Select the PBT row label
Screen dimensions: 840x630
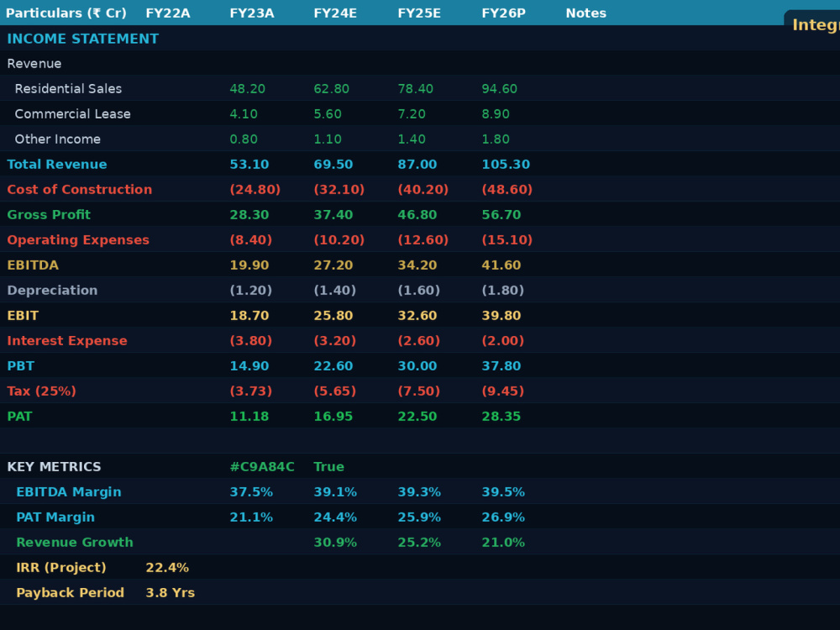click(20, 366)
